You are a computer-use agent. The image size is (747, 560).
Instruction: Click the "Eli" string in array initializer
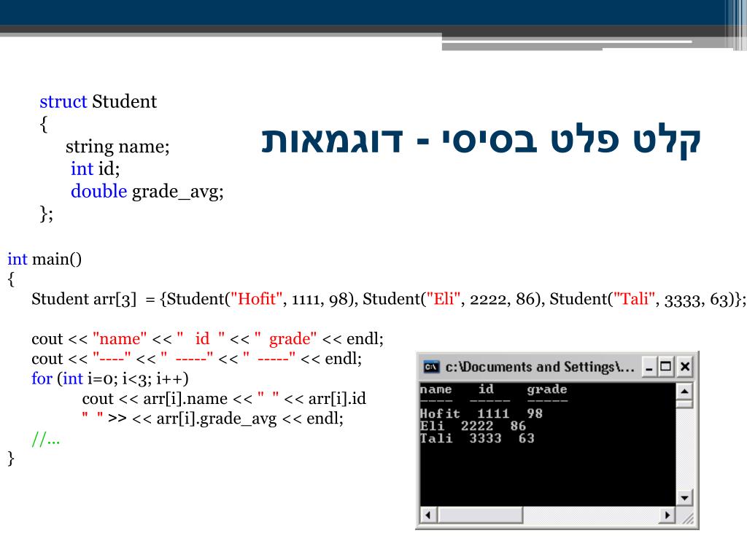pos(444,298)
